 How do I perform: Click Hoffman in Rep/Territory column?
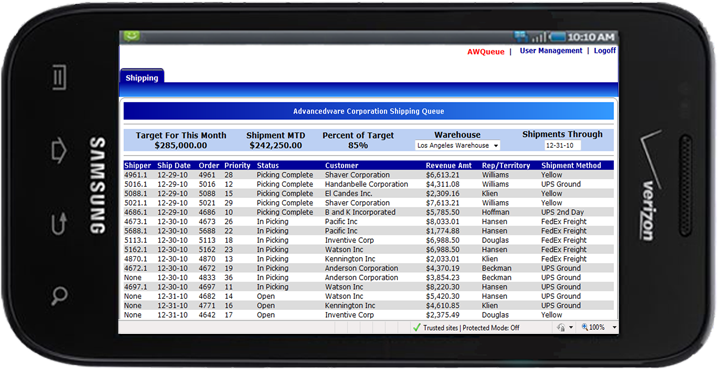pyautogui.click(x=495, y=212)
